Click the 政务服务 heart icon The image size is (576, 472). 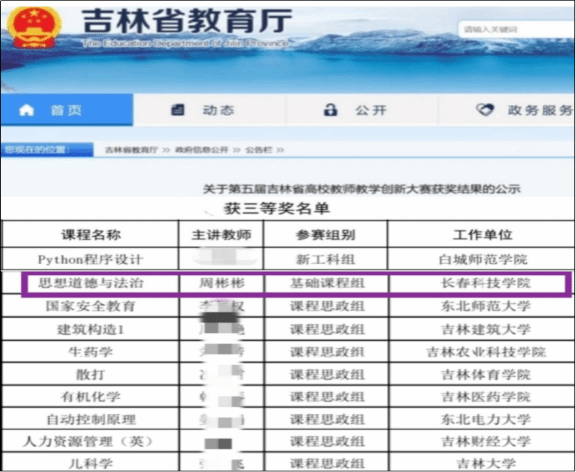coord(485,109)
